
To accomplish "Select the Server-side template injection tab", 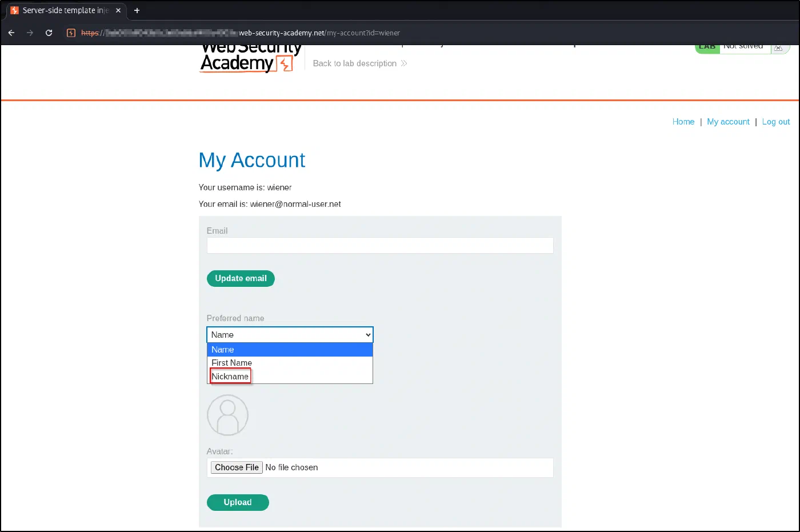I will 66,10.
